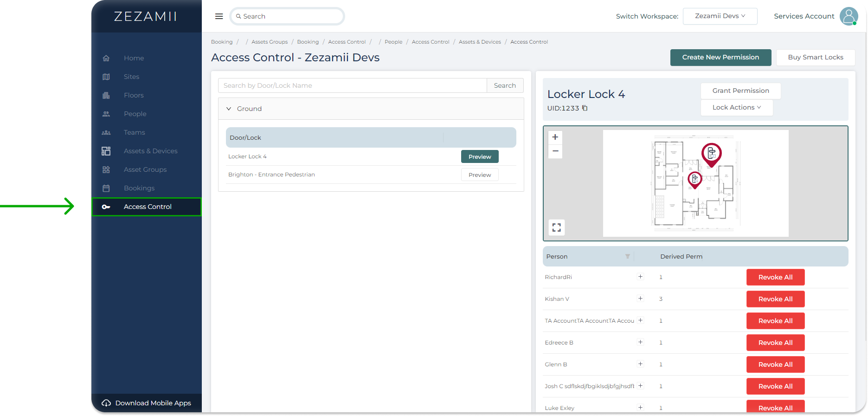Select Brighton - Entrance Pedestrian row text
Image resolution: width=868 pixels, height=416 pixels.
(271, 175)
